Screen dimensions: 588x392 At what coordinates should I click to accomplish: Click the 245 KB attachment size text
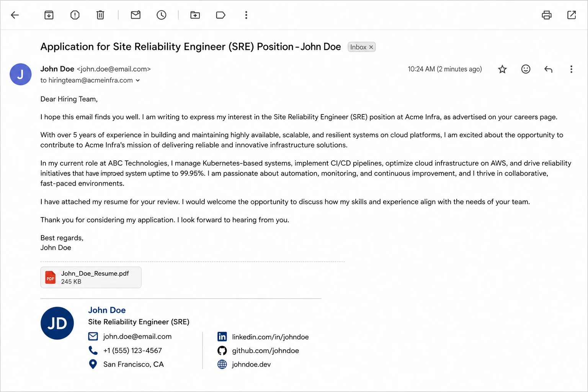pyautogui.click(x=71, y=282)
